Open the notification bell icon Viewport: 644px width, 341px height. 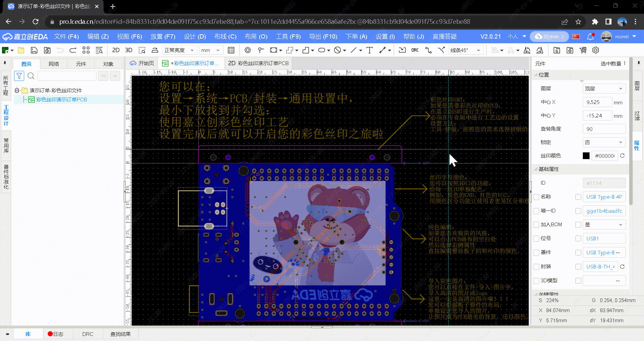[x=590, y=37]
